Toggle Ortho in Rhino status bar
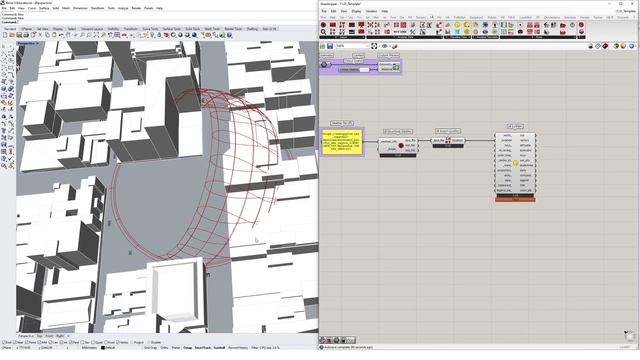The width and height of the screenshot is (640, 360). click(164, 347)
